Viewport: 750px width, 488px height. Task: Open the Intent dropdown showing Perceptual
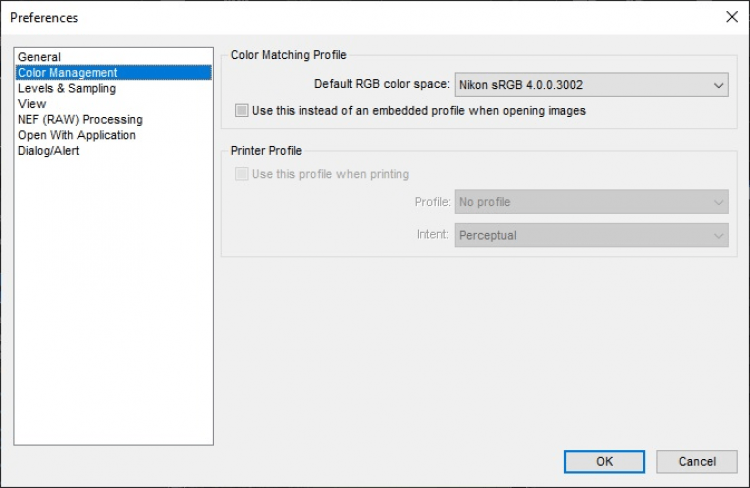pos(591,236)
